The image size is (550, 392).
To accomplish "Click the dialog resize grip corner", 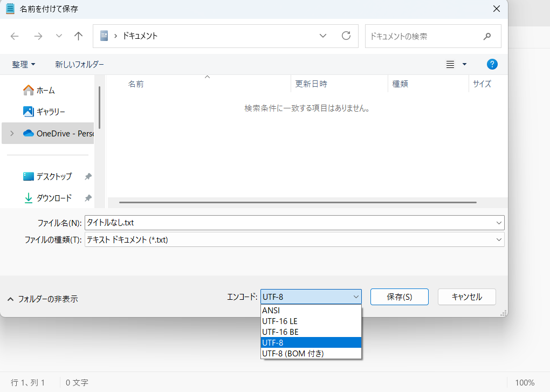I will (504, 313).
